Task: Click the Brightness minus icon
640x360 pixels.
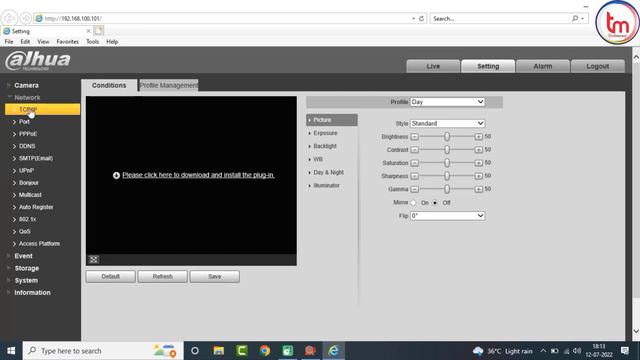Action: pyautogui.click(x=414, y=137)
